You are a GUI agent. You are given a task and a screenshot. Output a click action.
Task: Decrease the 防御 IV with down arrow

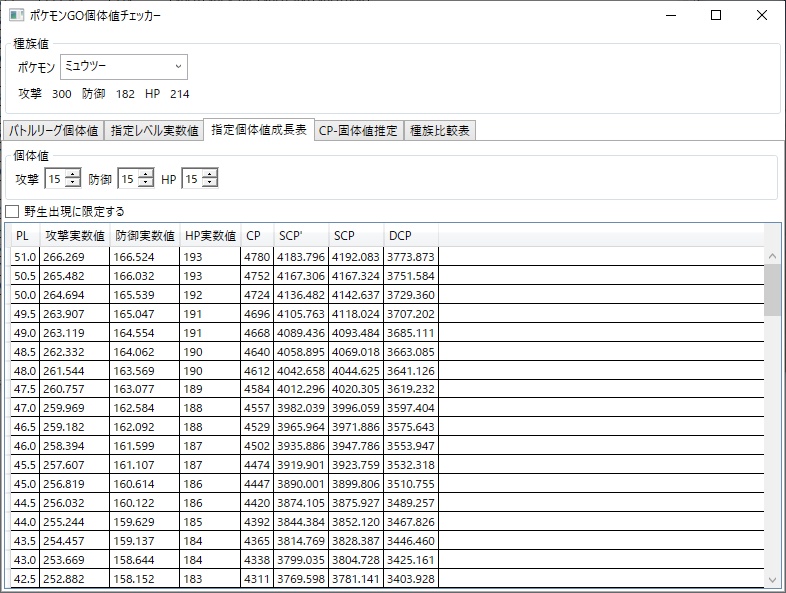pyautogui.click(x=146, y=183)
